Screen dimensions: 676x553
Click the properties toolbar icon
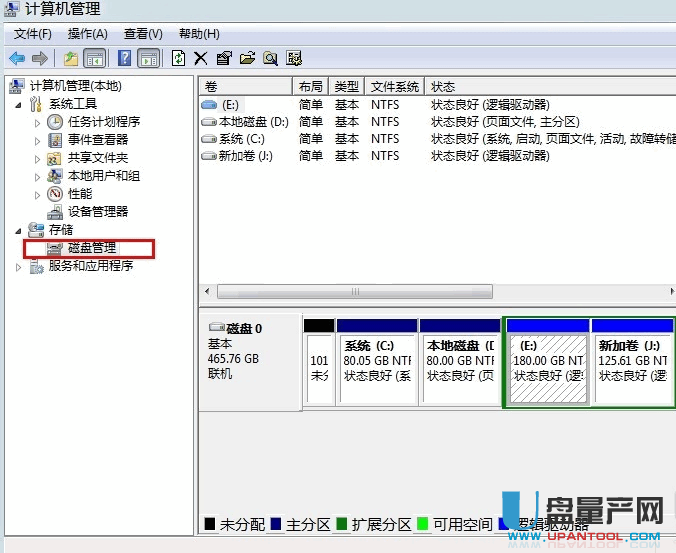tap(223, 58)
